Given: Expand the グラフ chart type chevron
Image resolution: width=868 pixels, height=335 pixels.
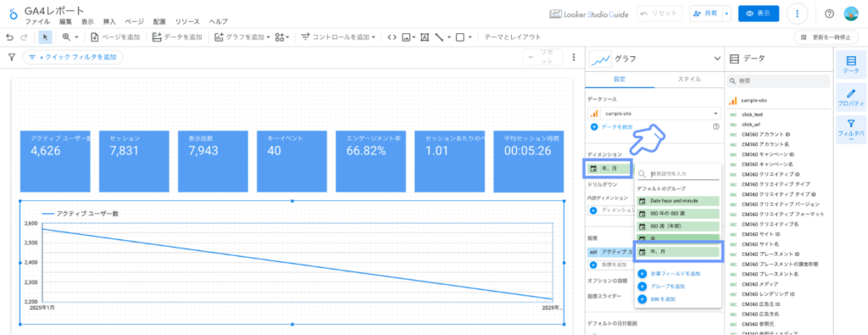Looking at the screenshot, I should tap(717, 59).
